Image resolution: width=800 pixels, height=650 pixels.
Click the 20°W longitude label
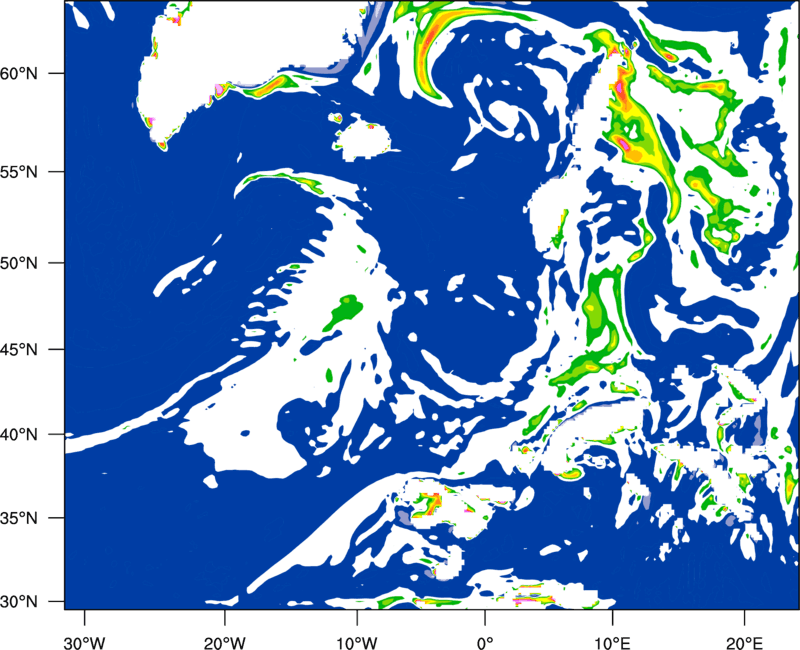coord(224,643)
